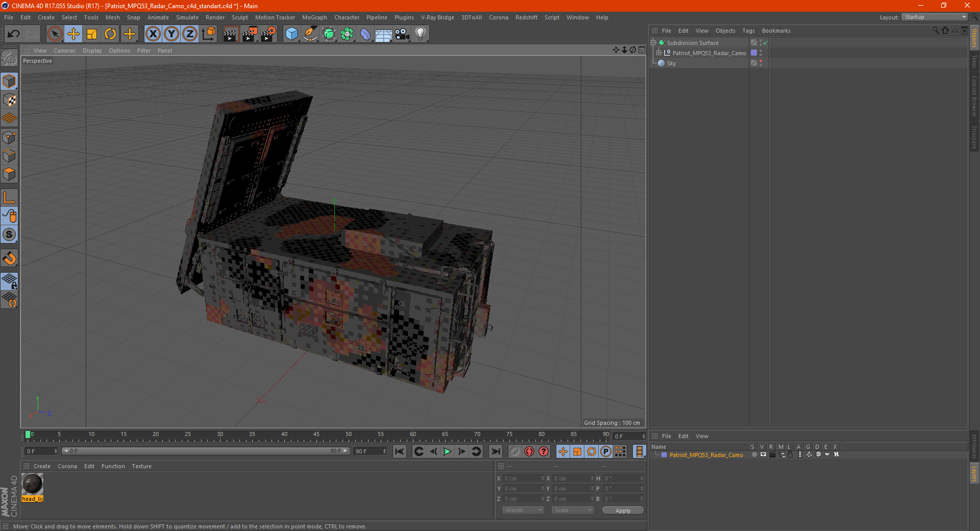Click the Record Active Objects button
Image resolution: width=980 pixels, height=531 pixels.
point(515,451)
